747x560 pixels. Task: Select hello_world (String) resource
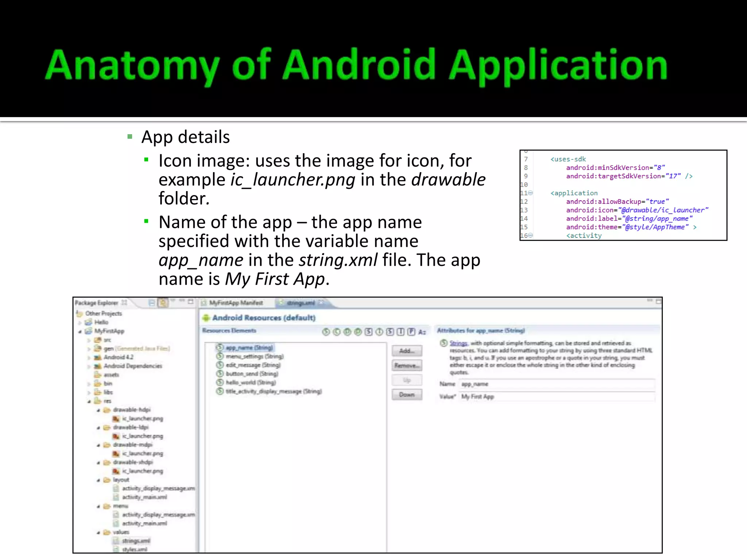coord(251,383)
